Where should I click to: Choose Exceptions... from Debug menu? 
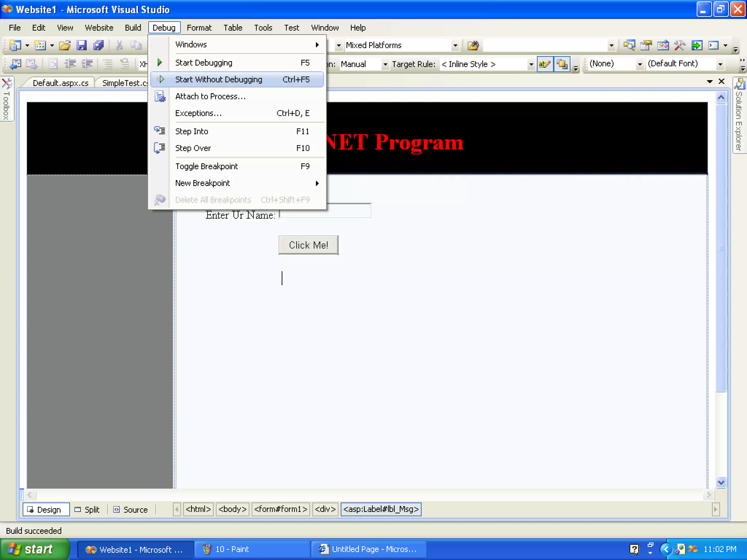coord(237,113)
